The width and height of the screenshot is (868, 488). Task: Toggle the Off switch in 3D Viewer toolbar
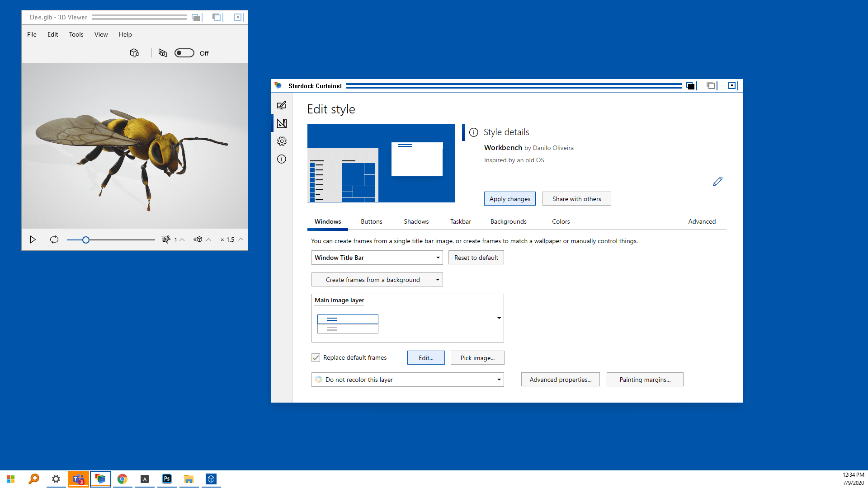(x=184, y=53)
